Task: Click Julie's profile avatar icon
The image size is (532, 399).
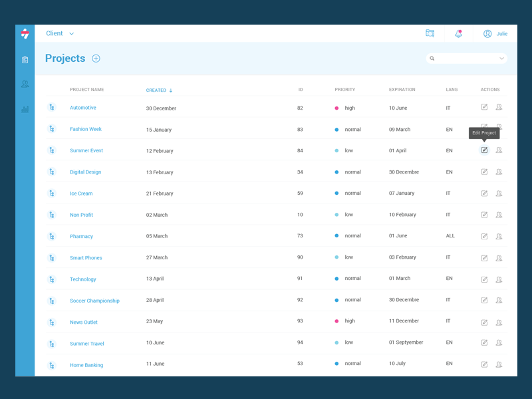Action: click(487, 33)
